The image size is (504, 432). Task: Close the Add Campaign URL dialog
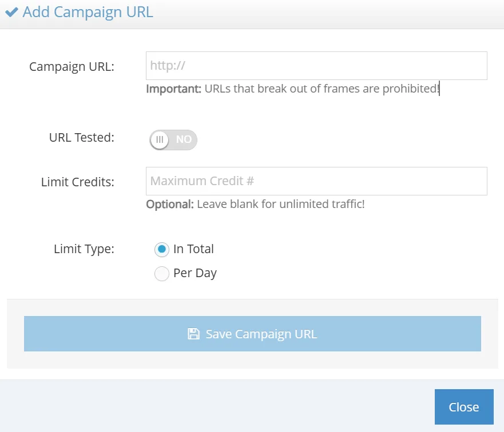[463, 407]
